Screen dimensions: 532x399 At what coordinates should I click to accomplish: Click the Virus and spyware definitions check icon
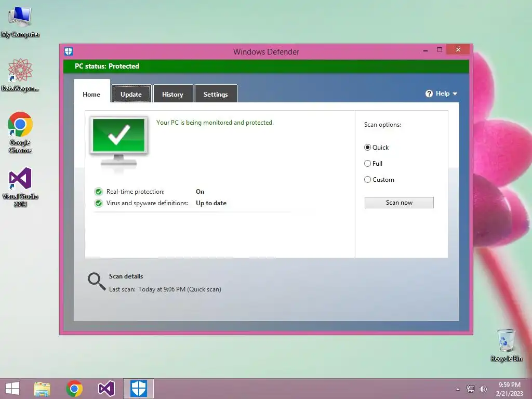[x=98, y=203]
